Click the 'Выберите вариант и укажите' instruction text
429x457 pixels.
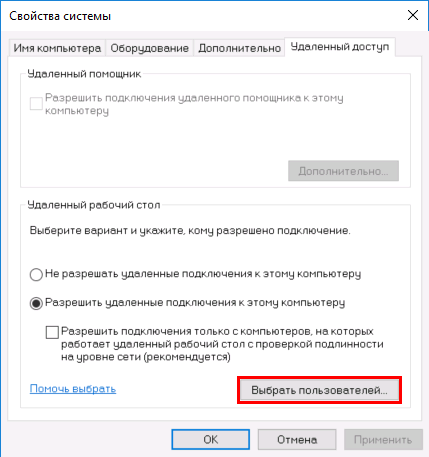click(190, 230)
